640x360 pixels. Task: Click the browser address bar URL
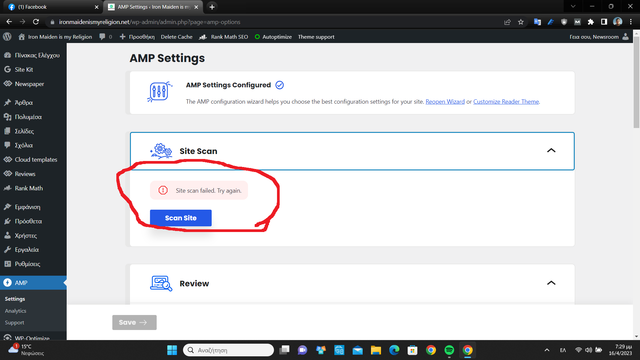149,22
